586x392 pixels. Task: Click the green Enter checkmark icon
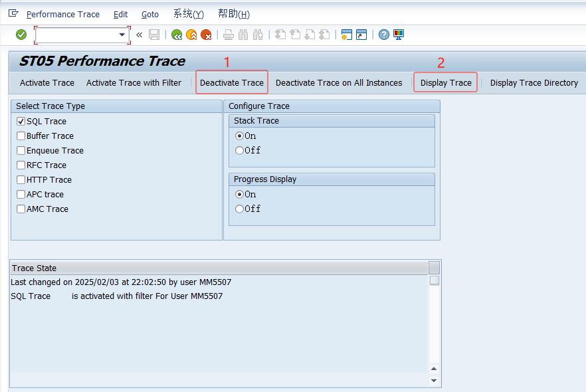click(x=20, y=35)
